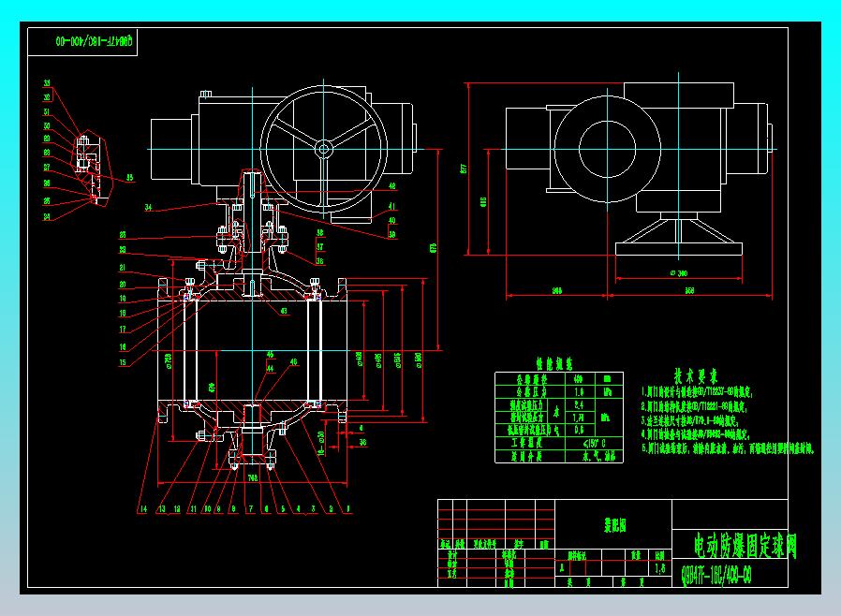The image size is (841, 616).
Task: Click the 677 vertical dimension text
Action: coord(464,169)
